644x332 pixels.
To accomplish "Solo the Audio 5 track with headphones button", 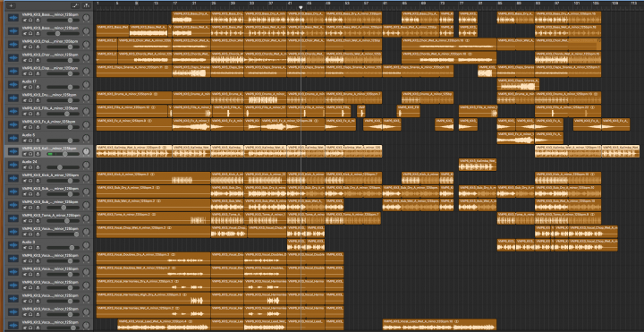I will click(x=30, y=140).
